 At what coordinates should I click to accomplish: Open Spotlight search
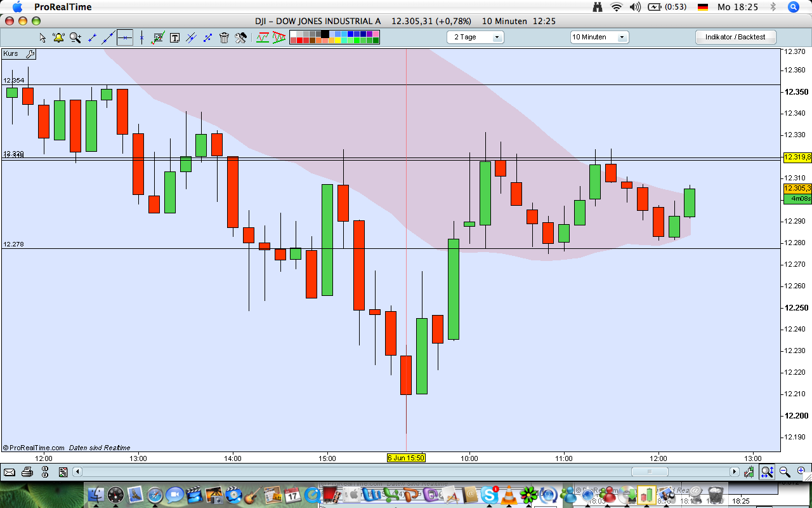(x=793, y=7)
